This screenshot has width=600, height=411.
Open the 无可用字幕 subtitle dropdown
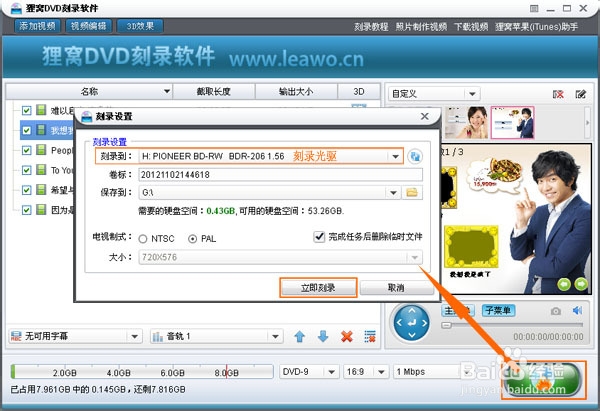click(x=134, y=337)
